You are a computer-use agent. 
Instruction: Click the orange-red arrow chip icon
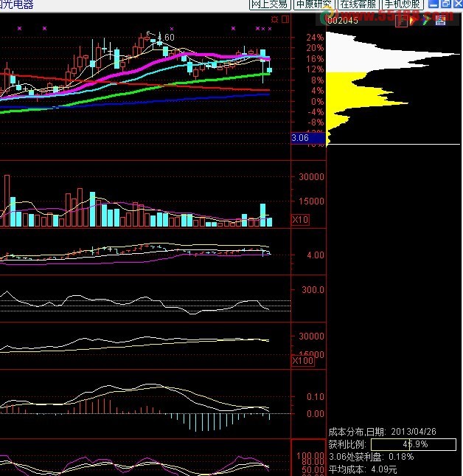point(413,21)
